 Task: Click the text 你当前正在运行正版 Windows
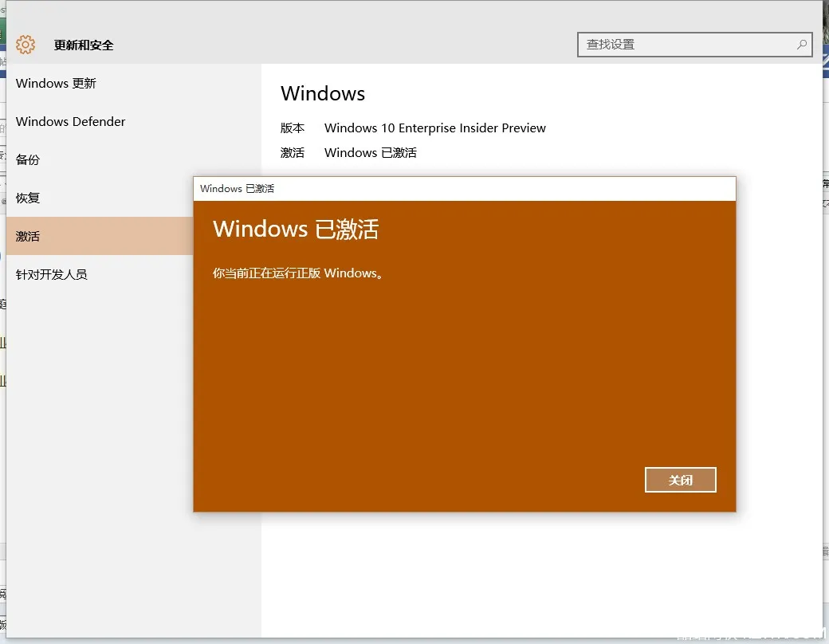[297, 273]
